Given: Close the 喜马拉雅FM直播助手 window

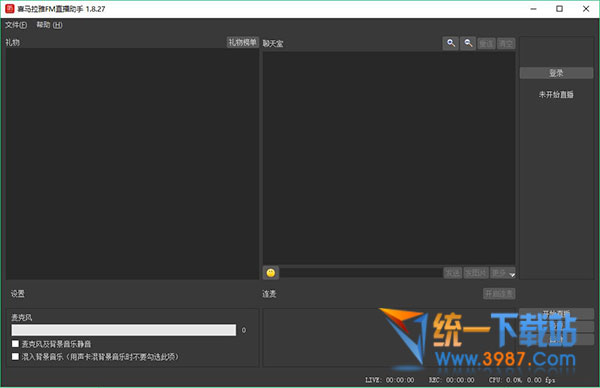Looking at the screenshot, I should point(586,9).
